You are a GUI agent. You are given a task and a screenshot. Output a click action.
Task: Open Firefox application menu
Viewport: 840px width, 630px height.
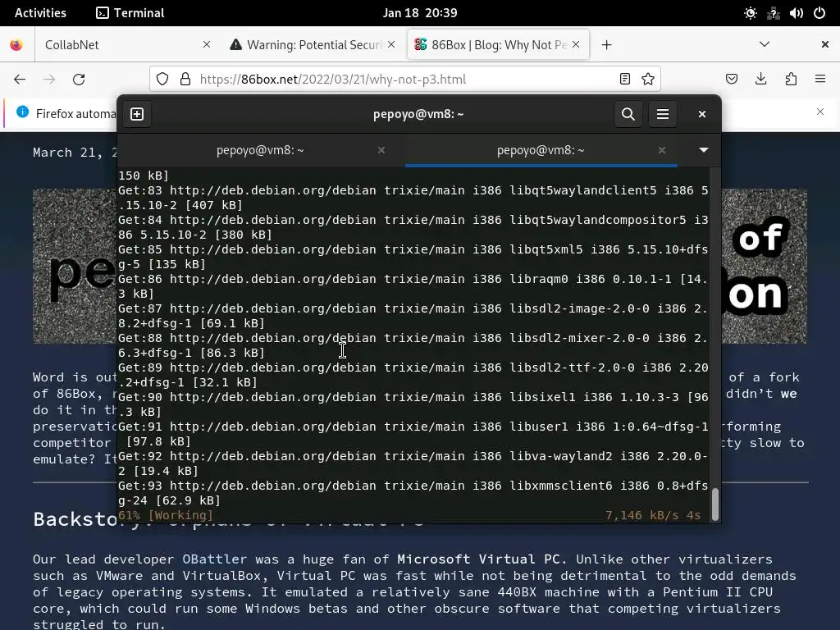(x=820, y=80)
